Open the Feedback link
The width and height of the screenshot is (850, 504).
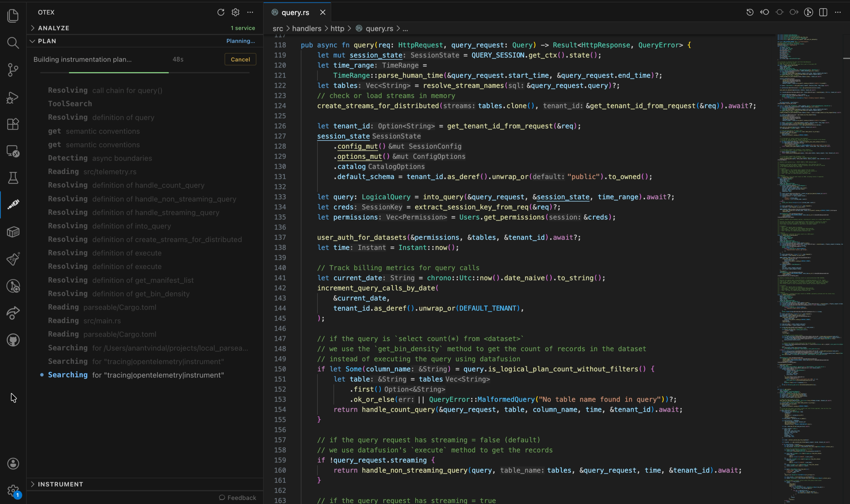tap(238, 498)
